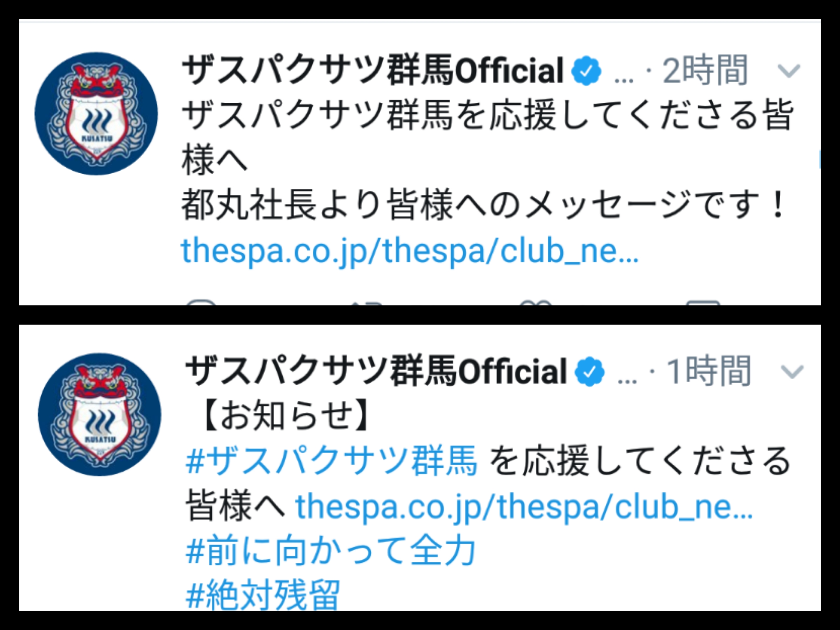840x630 pixels.
Task: Open account name ザスパクサツ群馬Official on 2時間 tweet
Action: tap(373, 70)
